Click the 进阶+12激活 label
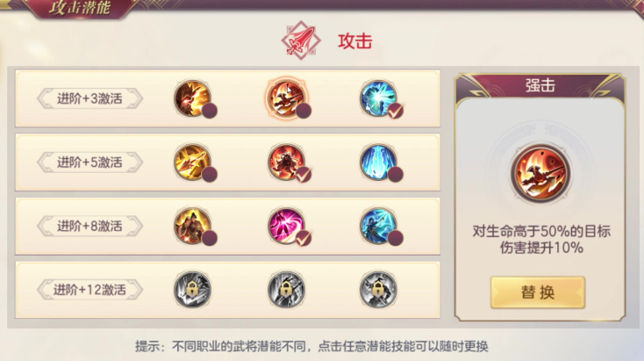644x361 pixels. coord(90,290)
